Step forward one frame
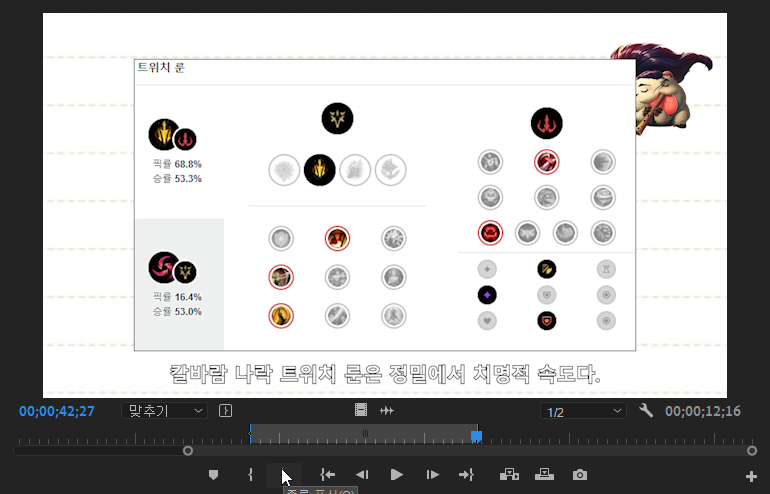Viewport: 770px width, 494px height. pyautogui.click(x=432, y=475)
